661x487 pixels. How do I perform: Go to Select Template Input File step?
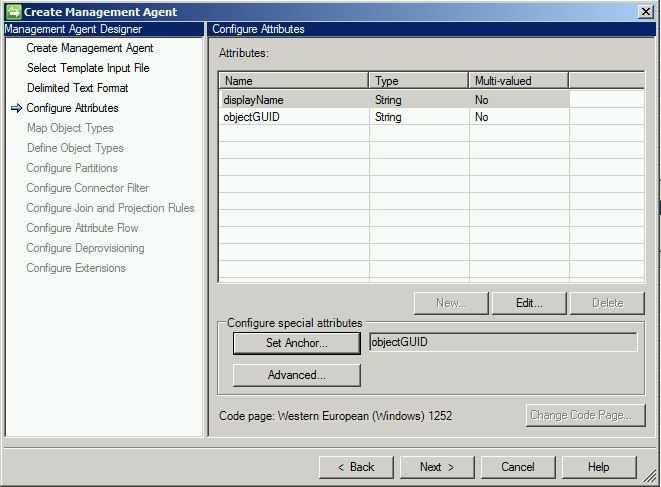(x=88, y=68)
